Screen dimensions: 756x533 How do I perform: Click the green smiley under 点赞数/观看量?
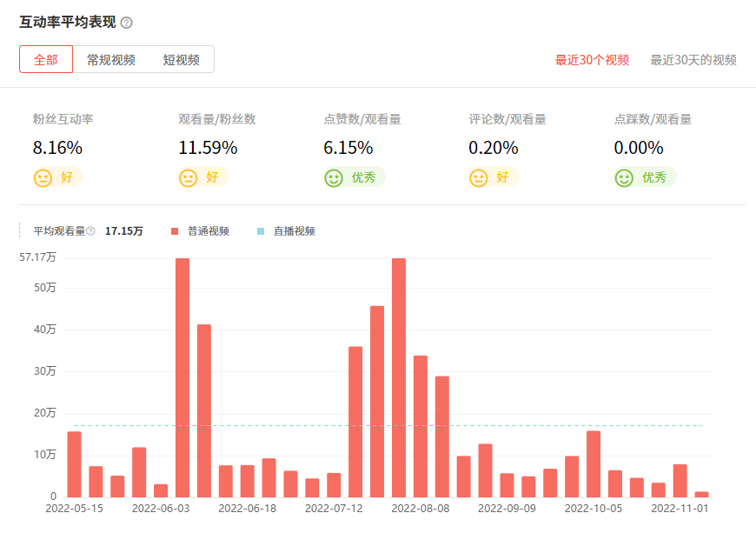click(x=334, y=178)
